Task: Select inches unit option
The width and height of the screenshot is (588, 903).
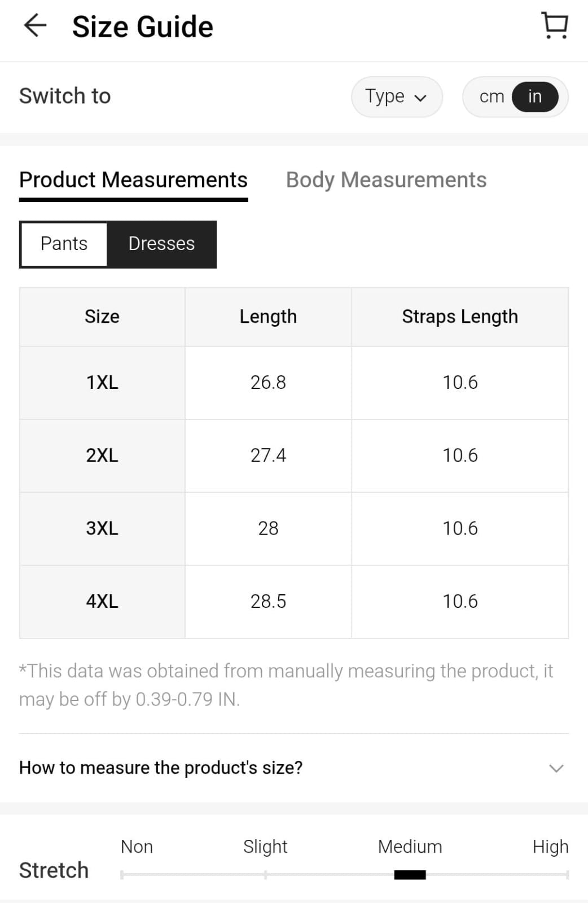Action: click(534, 97)
